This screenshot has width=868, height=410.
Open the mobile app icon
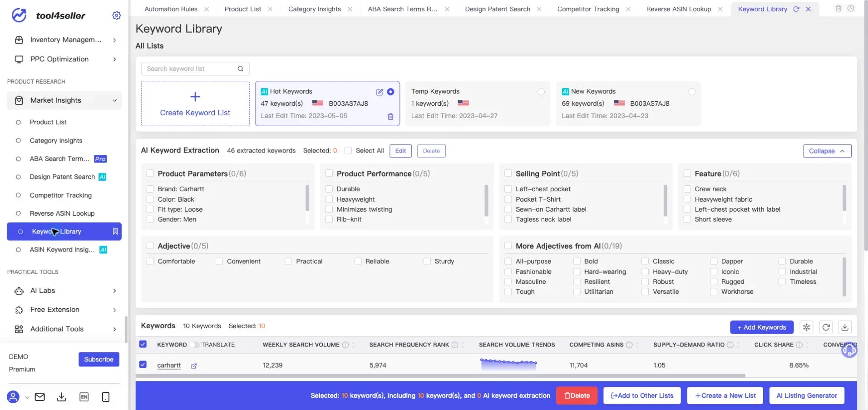[106, 397]
